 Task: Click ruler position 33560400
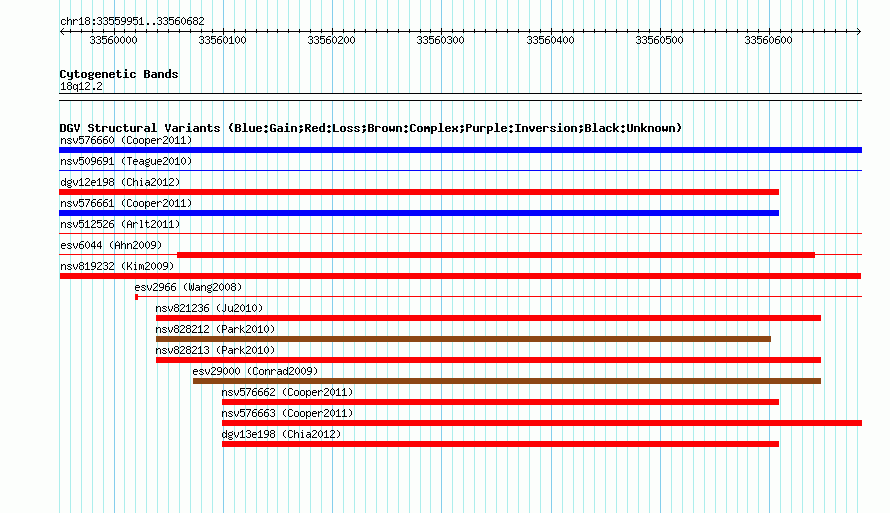pyautogui.click(x=551, y=40)
